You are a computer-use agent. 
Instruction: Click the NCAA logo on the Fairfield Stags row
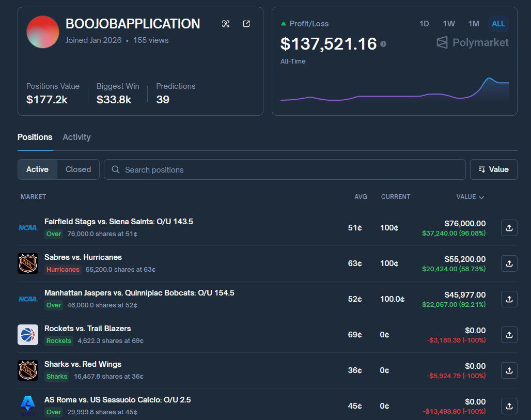click(x=28, y=228)
